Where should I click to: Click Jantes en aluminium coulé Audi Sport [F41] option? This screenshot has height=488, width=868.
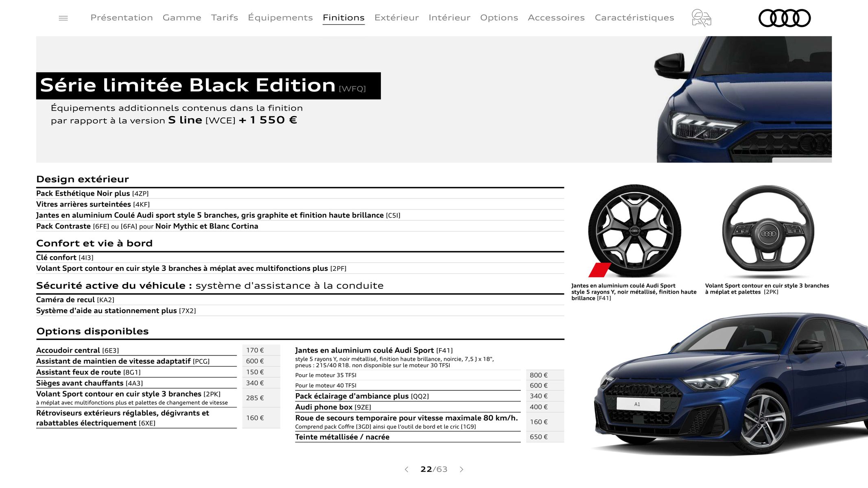coord(408,357)
